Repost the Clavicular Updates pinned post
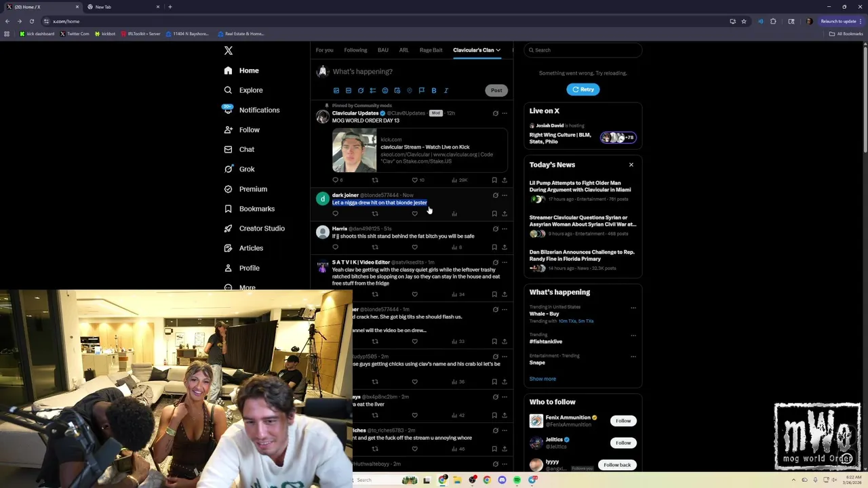Viewport: 868px width, 488px height. [x=375, y=180]
